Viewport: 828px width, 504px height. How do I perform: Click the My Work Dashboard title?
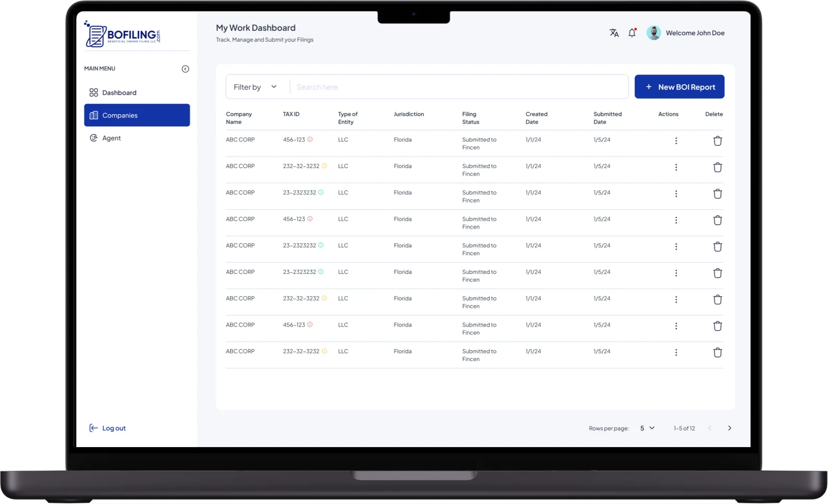click(x=256, y=28)
